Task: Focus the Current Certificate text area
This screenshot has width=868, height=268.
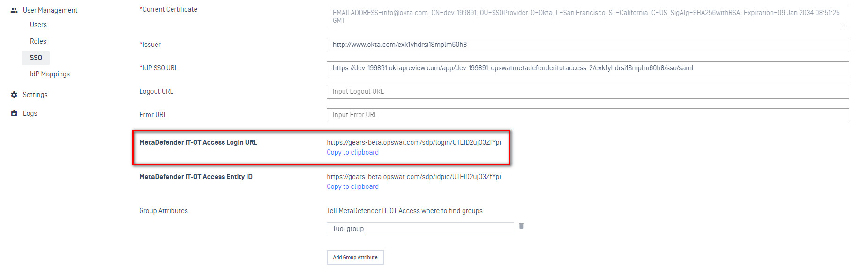Action: 588,17
